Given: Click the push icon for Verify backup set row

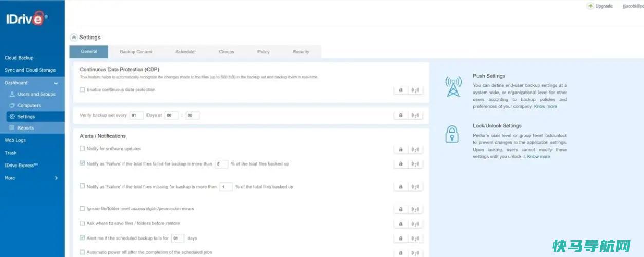Looking at the screenshot, I should coord(415,116).
